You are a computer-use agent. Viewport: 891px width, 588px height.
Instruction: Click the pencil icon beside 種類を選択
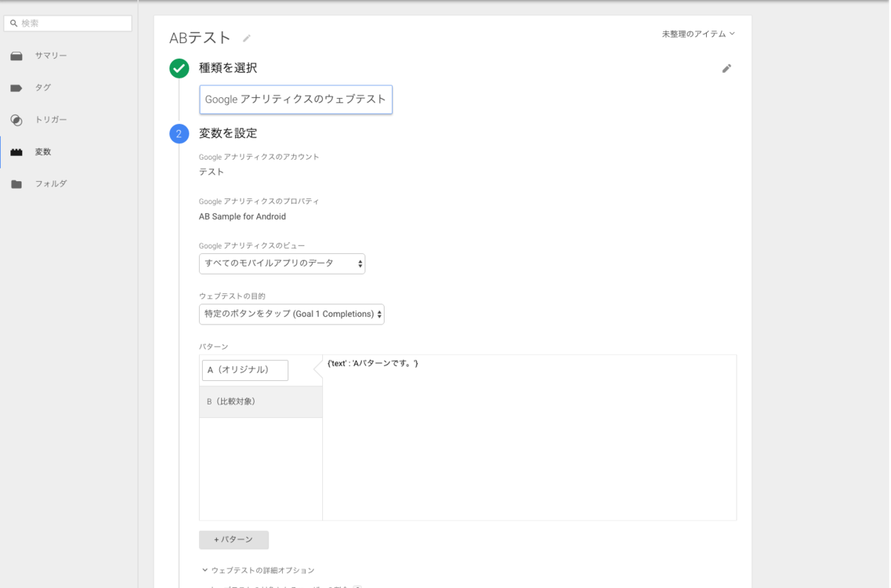click(727, 68)
